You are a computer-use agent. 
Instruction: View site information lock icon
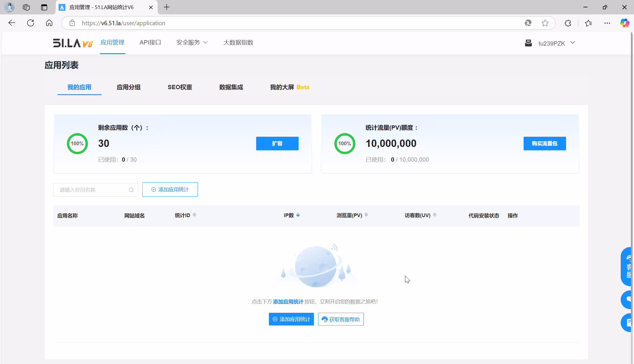pos(72,23)
